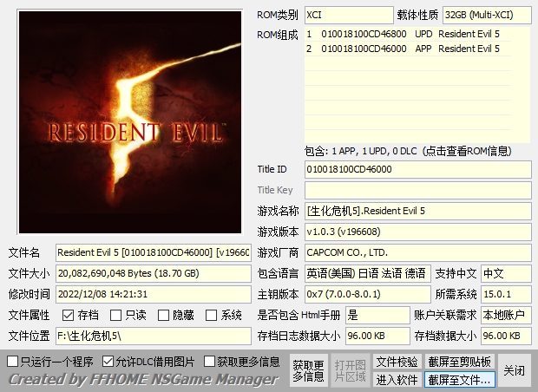The image size is (538, 392).
Task: Click the 关闭 button
Action: click(x=514, y=370)
